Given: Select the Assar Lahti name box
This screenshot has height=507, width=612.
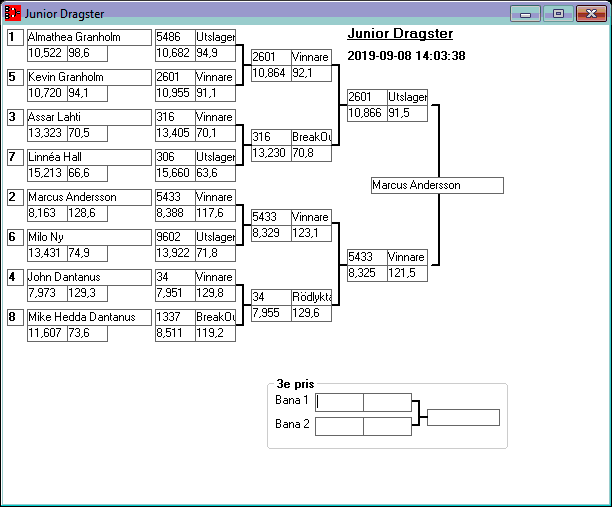Looking at the screenshot, I should [x=88, y=117].
